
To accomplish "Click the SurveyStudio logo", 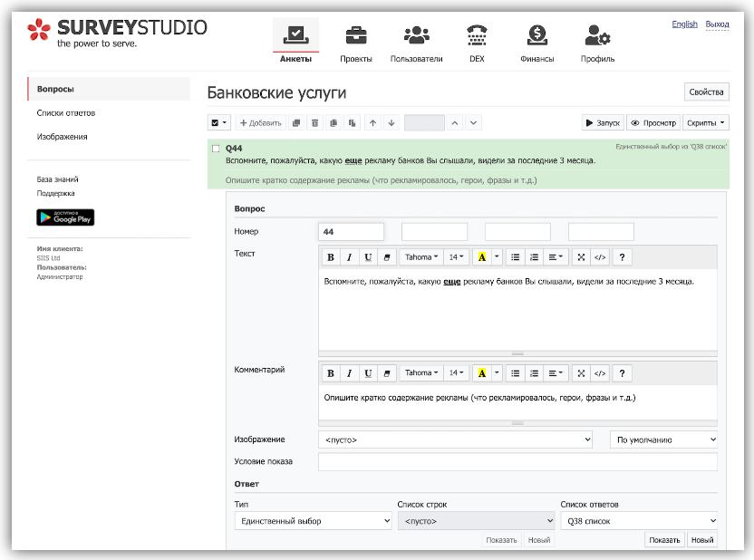I will click(x=117, y=33).
